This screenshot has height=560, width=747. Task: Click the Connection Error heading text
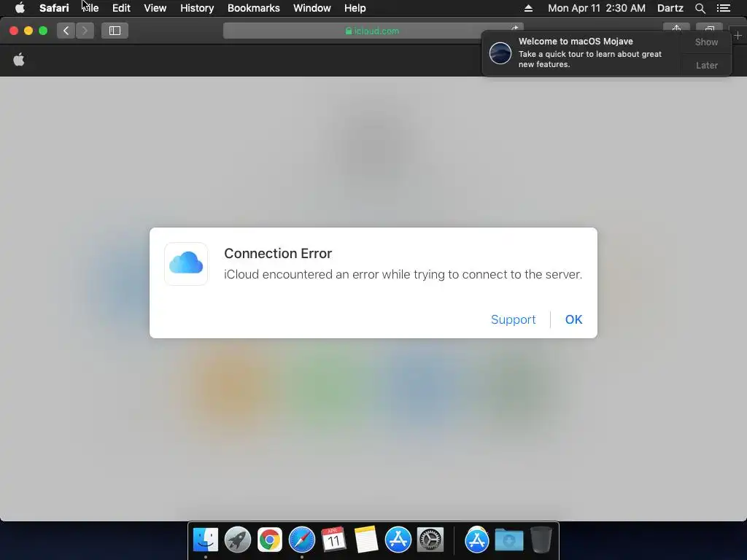278,253
